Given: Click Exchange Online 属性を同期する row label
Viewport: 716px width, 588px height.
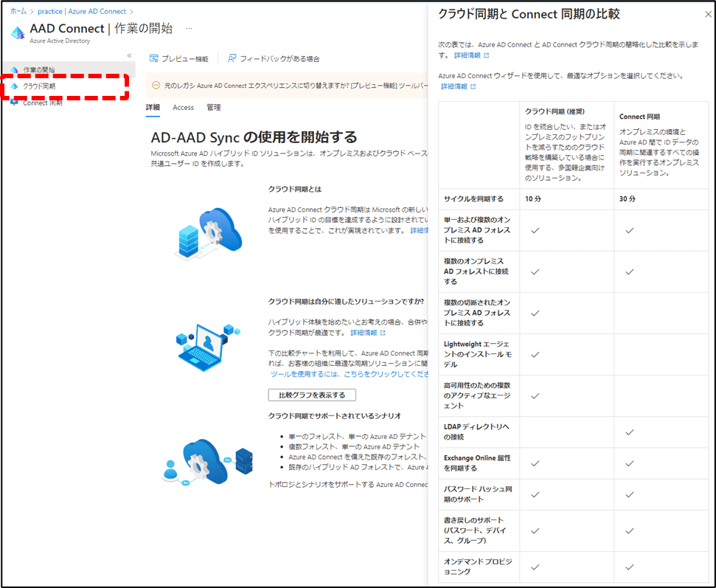Looking at the screenshot, I should [477, 463].
